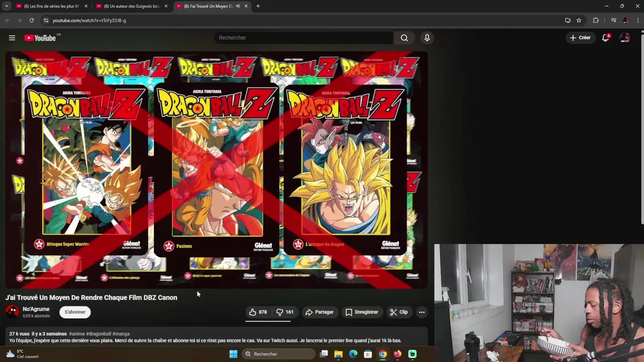This screenshot has height=362, width=644.
Task: Open a new browser tab
Action: tap(258, 6)
